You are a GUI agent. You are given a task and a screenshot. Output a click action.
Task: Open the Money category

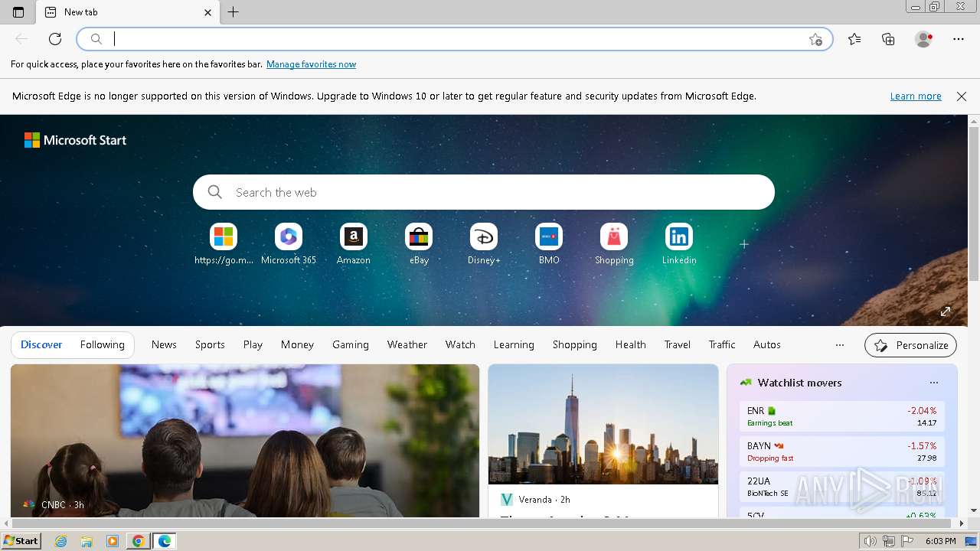[x=297, y=345]
